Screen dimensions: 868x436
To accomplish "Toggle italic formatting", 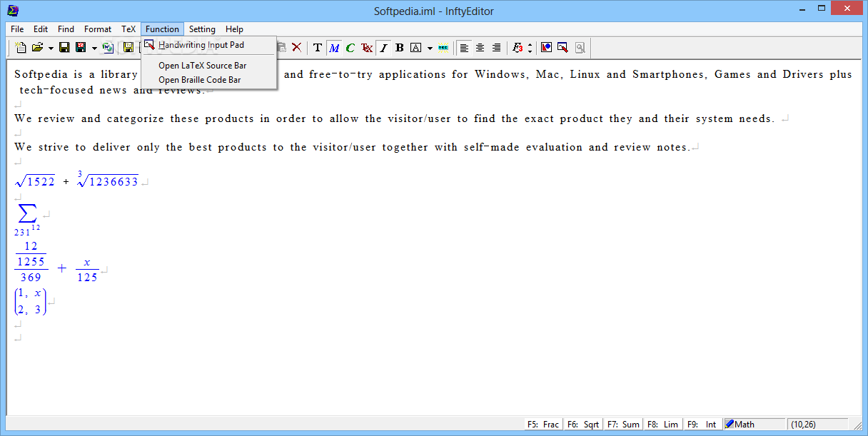I will [383, 48].
